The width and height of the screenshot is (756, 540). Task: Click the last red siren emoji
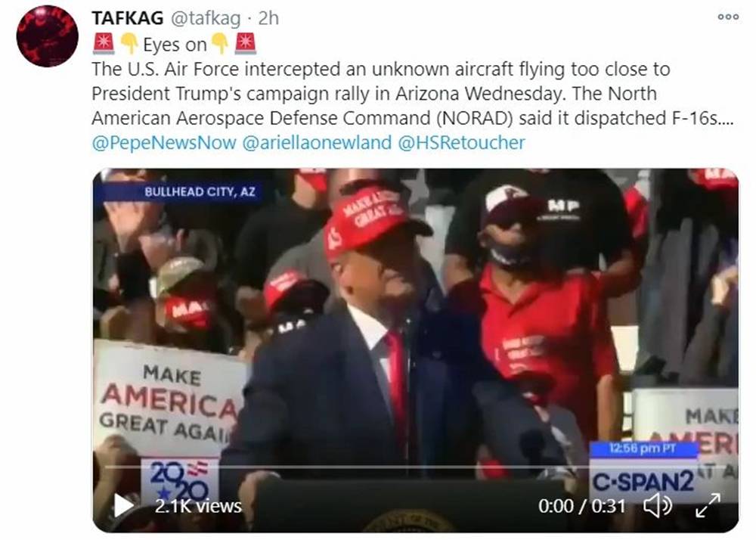pos(245,43)
